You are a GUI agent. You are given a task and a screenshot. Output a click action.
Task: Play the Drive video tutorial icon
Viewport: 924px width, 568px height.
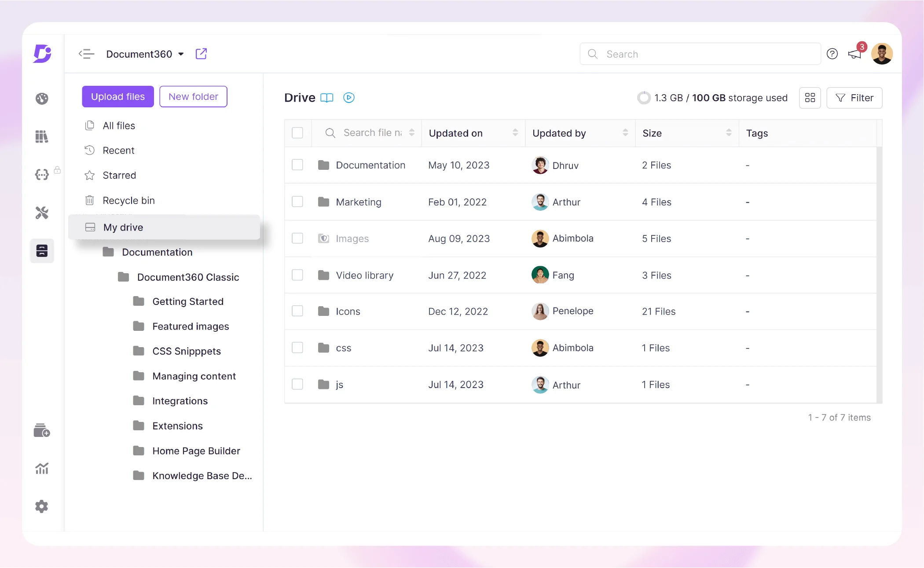pos(349,98)
